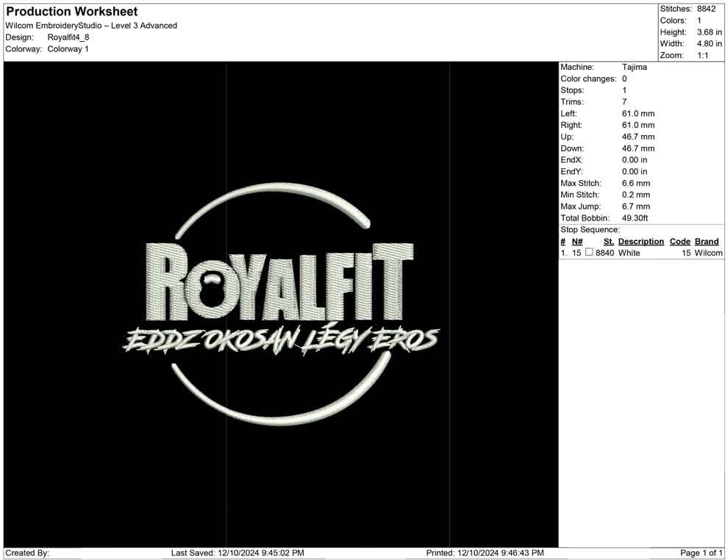
Task: Click the Zoom value '1:1'
Action: point(703,55)
